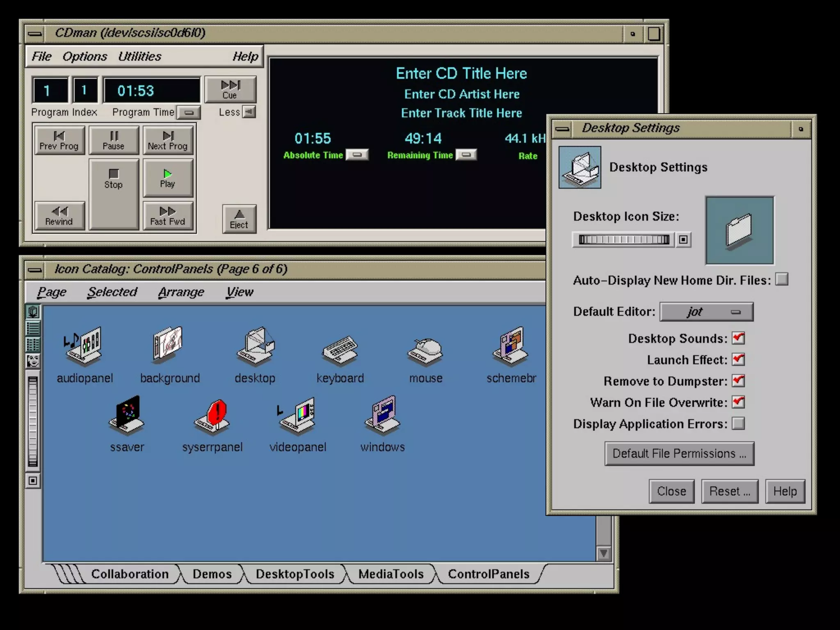This screenshot has width=840, height=630.
Task: Select the mouse control panel icon
Action: [425, 352]
